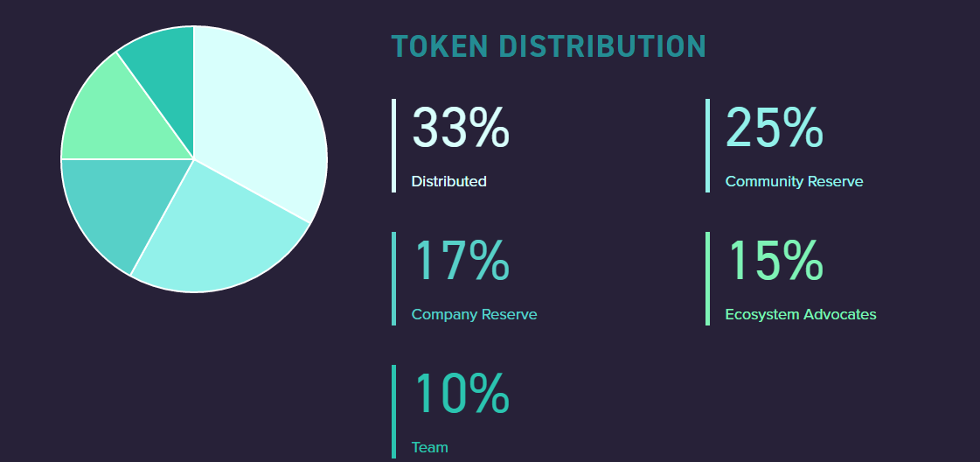Select the Team label
The width and height of the screenshot is (980, 462).
[x=429, y=448]
